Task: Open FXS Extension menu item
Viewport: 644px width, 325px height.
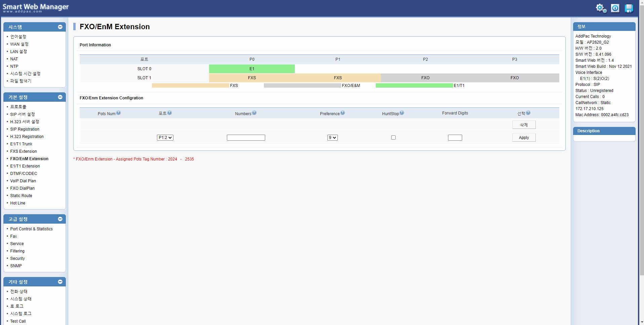Action: [24, 151]
